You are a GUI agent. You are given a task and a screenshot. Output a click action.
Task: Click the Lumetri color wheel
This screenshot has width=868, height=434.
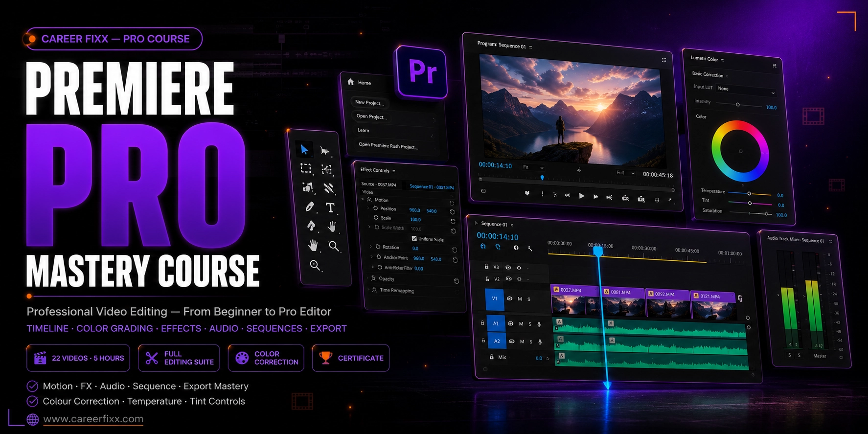click(x=740, y=151)
